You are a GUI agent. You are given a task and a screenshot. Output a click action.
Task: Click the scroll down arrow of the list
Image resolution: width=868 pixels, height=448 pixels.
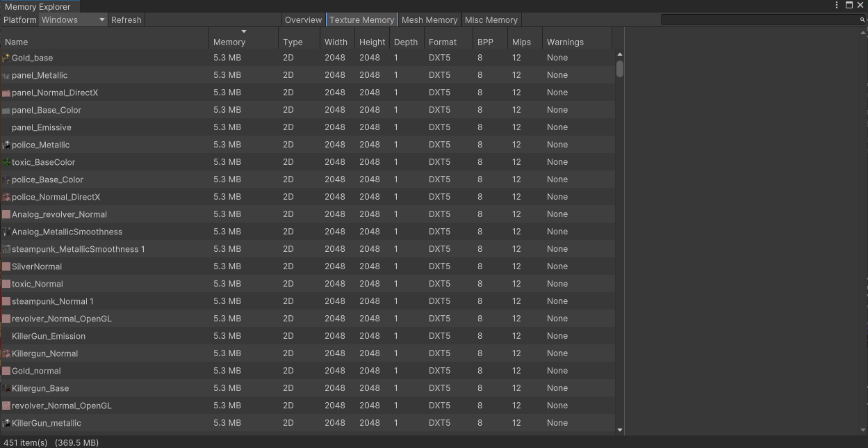point(619,430)
